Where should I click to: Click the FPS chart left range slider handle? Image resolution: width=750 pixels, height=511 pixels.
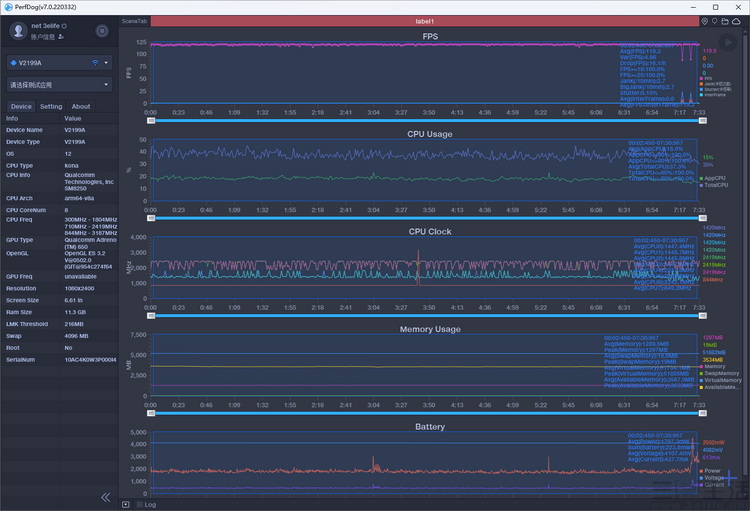pyautogui.click(x=151, y=119)
